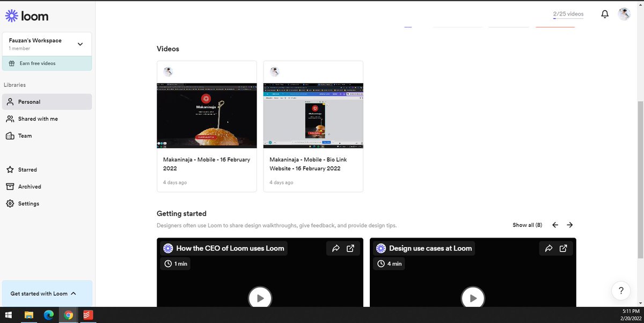Image resolution: width=644 pixels, height=323 pixels.
Task: Expand Get started with Loom panel
Action: (47, 293)
